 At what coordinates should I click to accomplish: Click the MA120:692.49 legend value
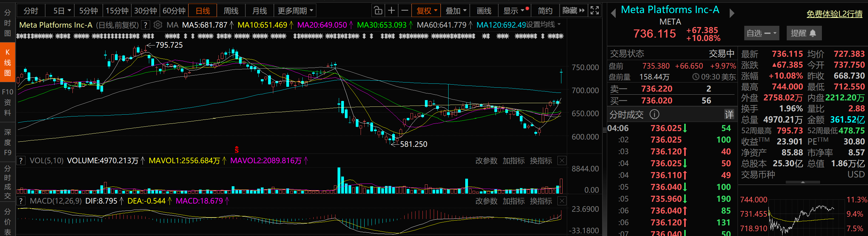coord(501,25)
